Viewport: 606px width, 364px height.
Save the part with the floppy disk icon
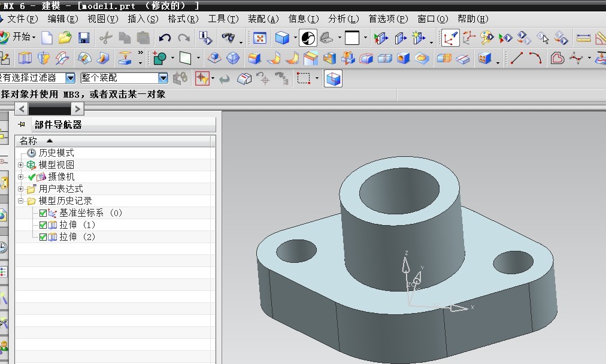[84, 38]
